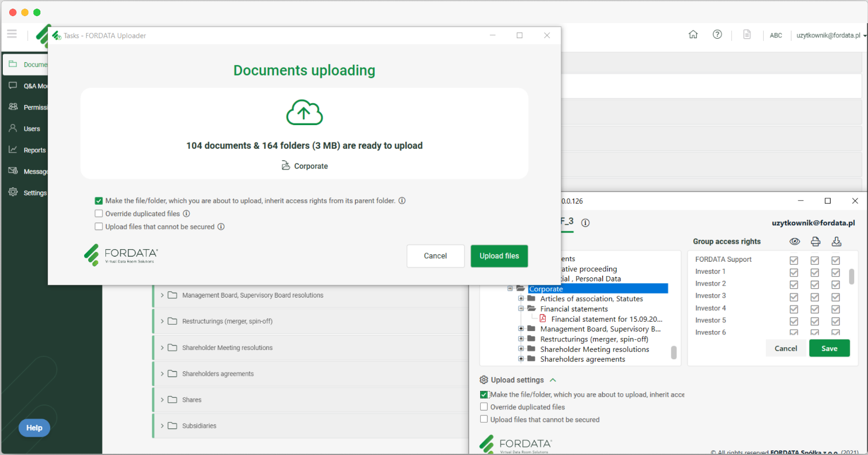Click the hamburger menu icon
This screenshot has height=455, width=868.
point(12,34)
